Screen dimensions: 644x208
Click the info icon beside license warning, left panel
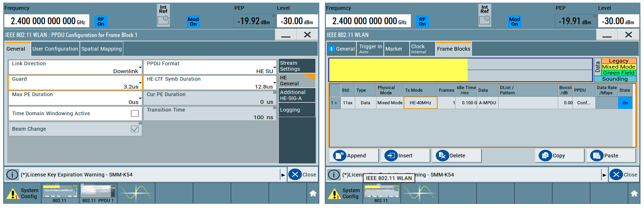(x=12, y=175)
